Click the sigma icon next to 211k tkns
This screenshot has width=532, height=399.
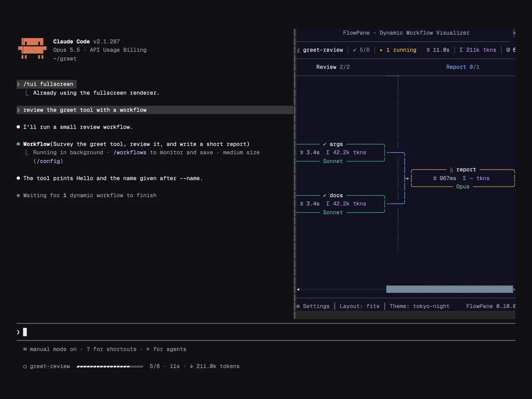(x=461, y=50)
